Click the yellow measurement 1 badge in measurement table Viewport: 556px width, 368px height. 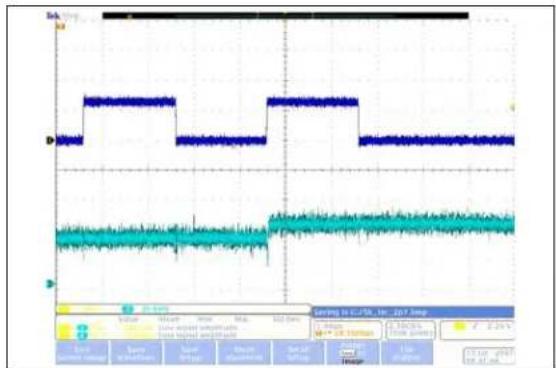pyautogui.click(x=64, y=331)
